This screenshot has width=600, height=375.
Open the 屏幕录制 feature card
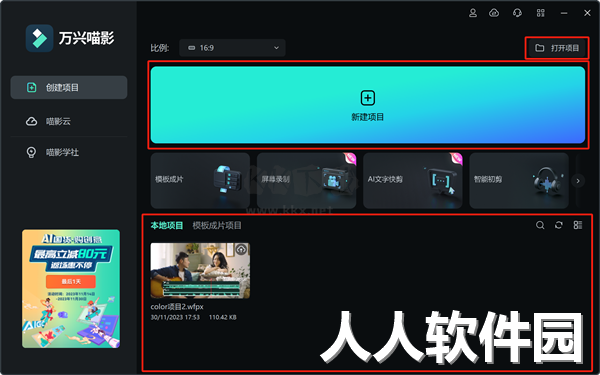click(x=307, y=181)
